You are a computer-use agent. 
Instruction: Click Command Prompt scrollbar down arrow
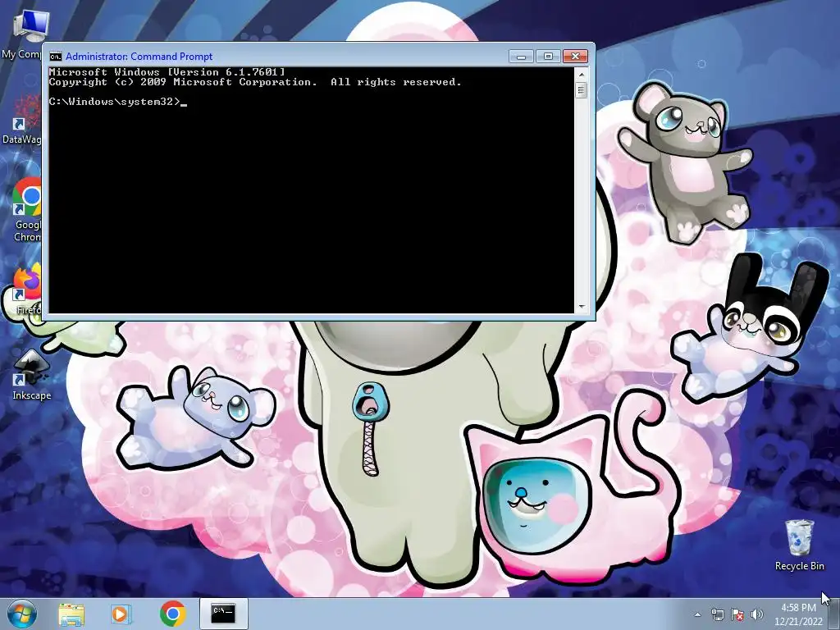click(582, 307)
